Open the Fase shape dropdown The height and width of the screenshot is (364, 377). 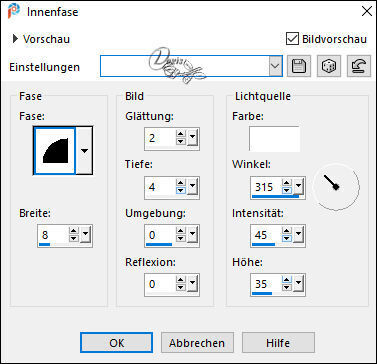84,151
